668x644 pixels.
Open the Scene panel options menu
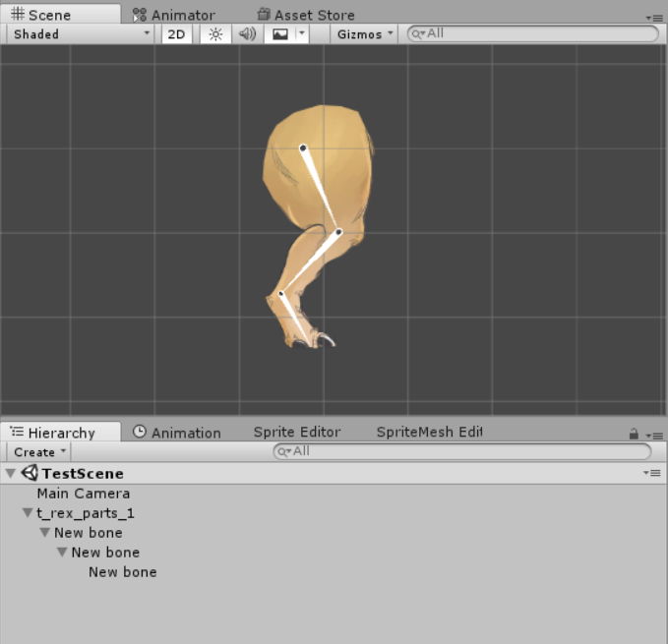click(x=654, y=18)
